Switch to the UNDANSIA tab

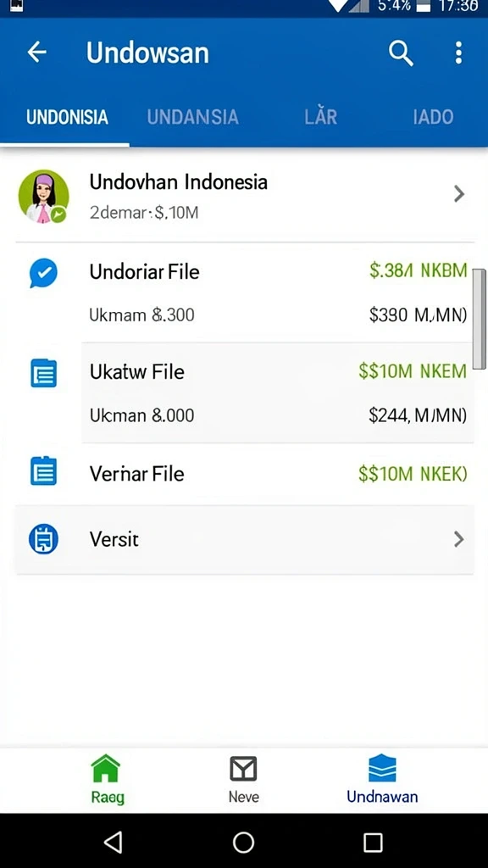[192, 117]
